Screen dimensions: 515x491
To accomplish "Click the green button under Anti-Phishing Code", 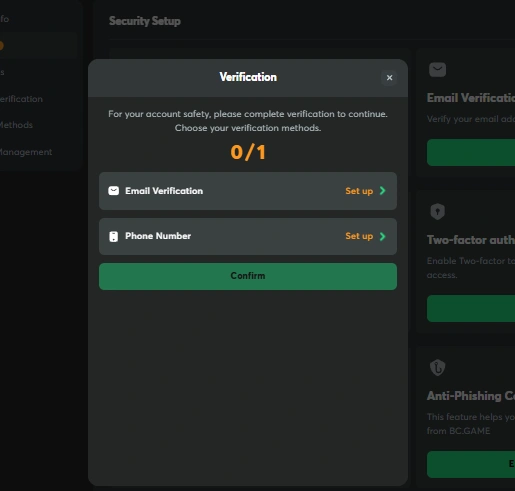I will click(471, 464).
